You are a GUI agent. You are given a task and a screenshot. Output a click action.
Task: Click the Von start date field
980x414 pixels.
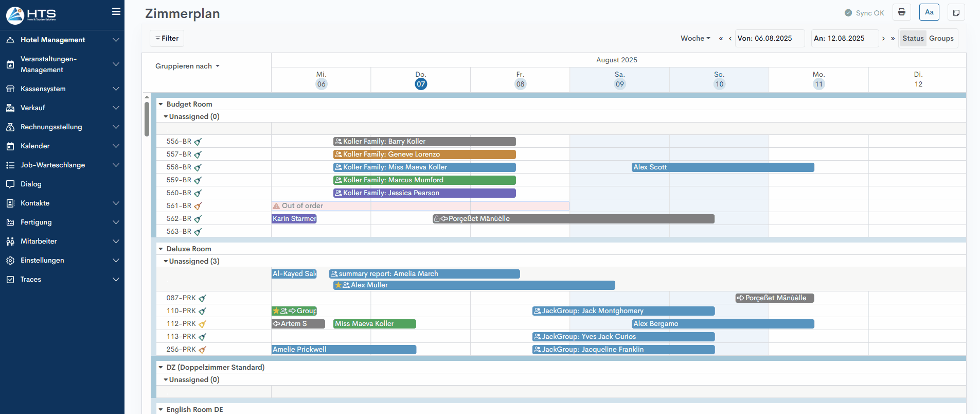pyautogui.click(x=769, y=39)
